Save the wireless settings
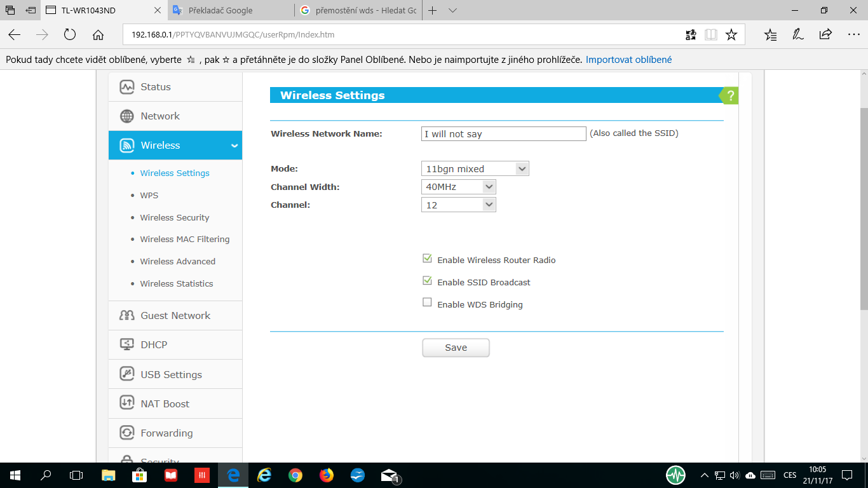This screenshot has width=868, height=488. 456,348
